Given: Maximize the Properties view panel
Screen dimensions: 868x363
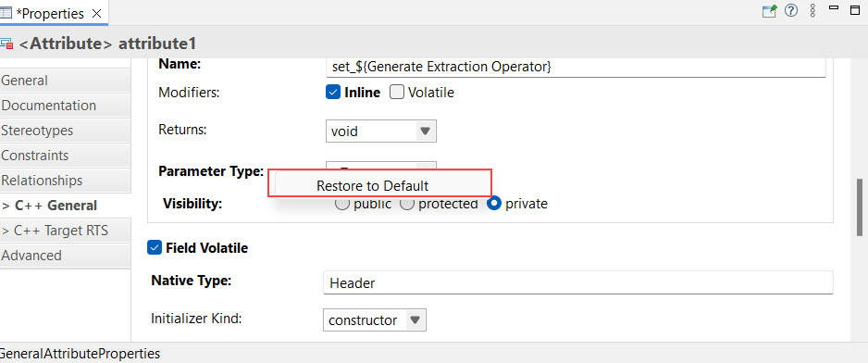Looking at the screenshot, I should click(x=855, y=9).
